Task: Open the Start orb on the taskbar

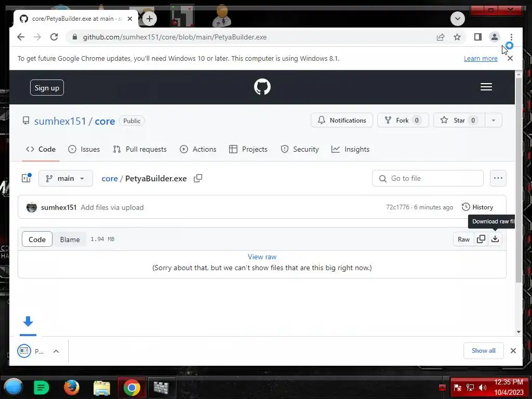Action: click(x=13, y=387)
